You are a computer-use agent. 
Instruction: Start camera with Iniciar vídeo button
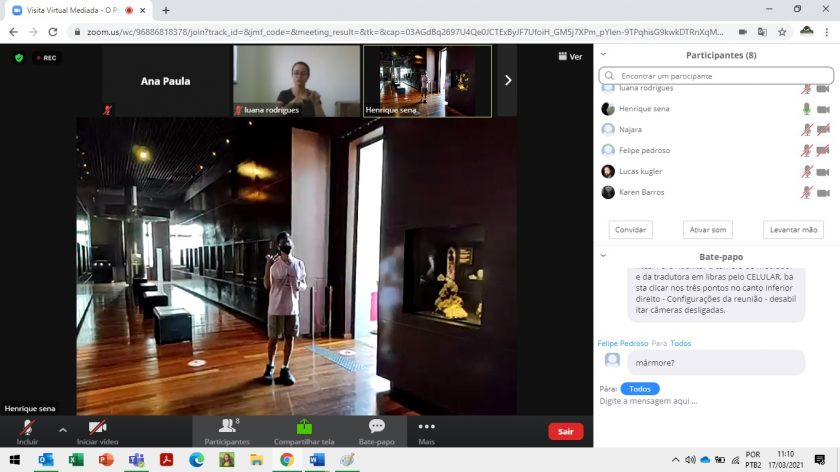[98, 432]
